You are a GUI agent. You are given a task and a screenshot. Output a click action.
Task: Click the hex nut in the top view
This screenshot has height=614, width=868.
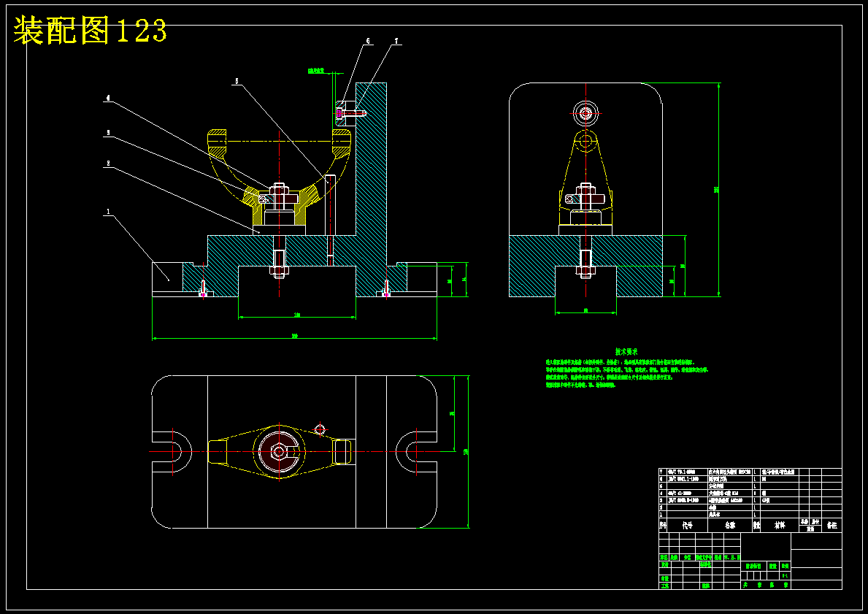tap(278, 451)
